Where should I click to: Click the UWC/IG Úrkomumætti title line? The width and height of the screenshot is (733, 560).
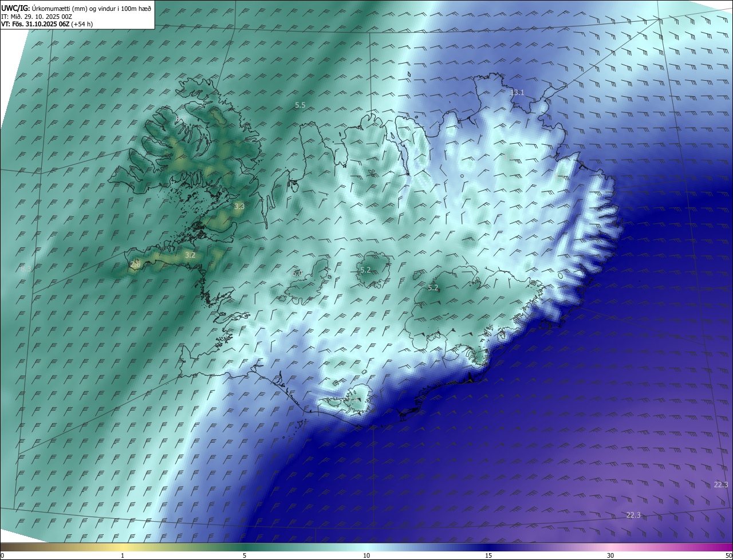point(76,8)
